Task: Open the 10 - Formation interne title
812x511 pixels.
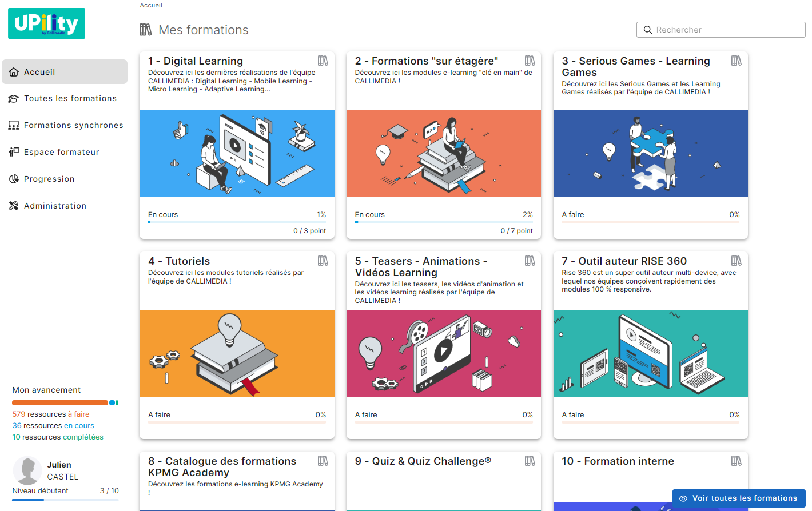Action: point(618,461)
